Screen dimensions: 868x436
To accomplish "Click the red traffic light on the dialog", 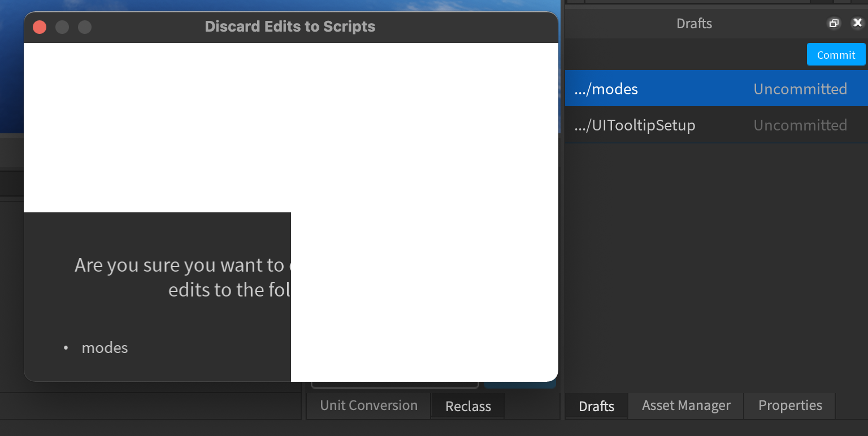I will [x=39, y=27].
